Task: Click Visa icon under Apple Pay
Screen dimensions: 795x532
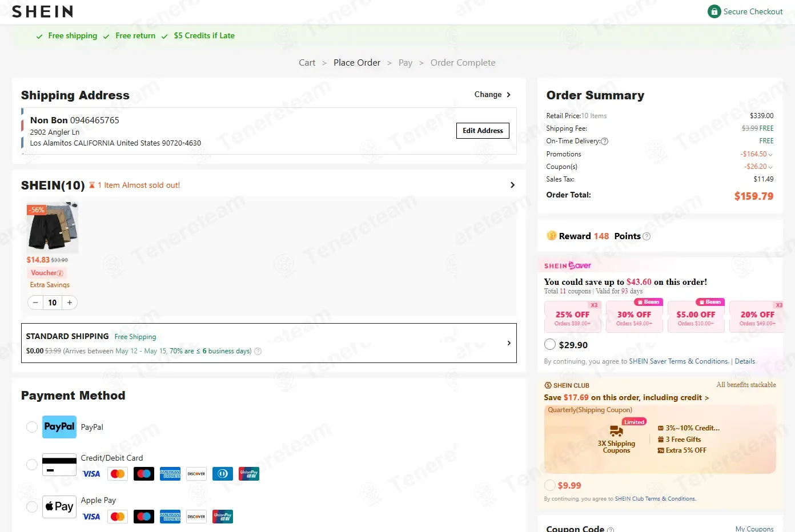Action: pyautogui.click(x=91, y=517)
